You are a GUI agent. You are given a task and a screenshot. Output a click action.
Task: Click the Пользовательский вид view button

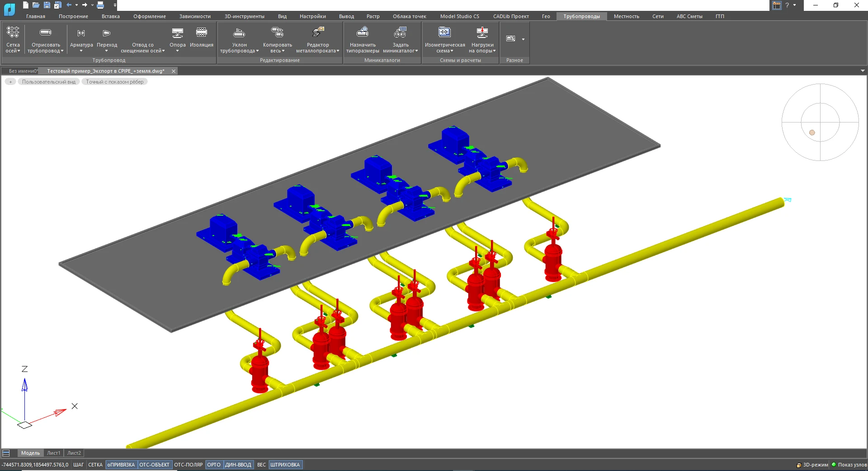pos(49,82)
